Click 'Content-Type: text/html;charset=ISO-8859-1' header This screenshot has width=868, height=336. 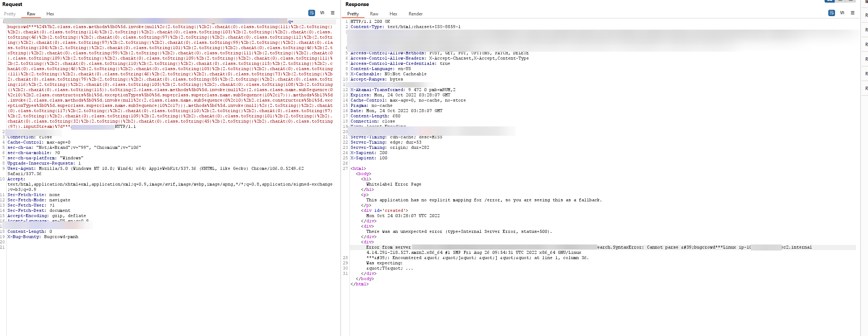click(x=406, y=27)
